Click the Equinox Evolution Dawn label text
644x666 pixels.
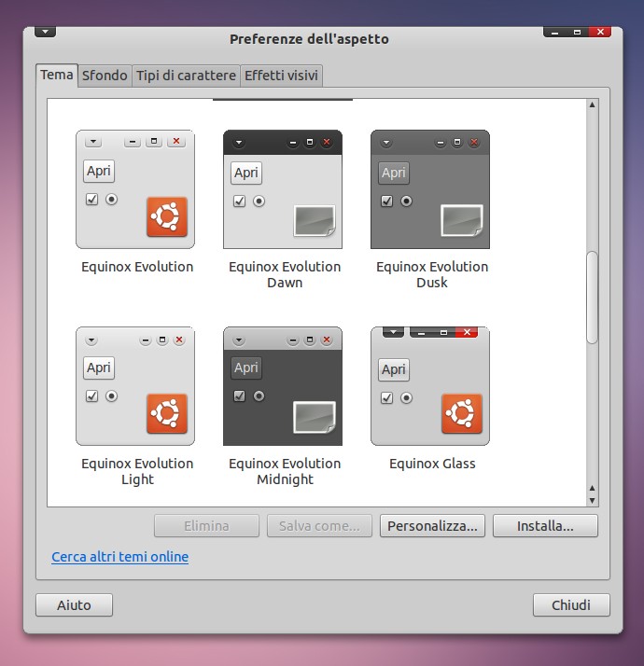pyautogui.click(x=285, y=274)
